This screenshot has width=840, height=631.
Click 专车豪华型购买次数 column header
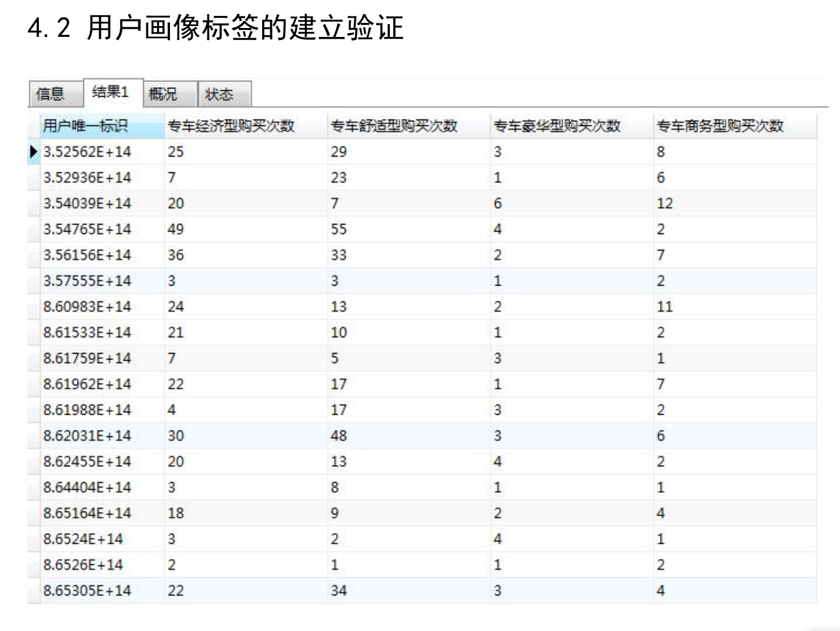pyautogui.click(x=572, y=126)
